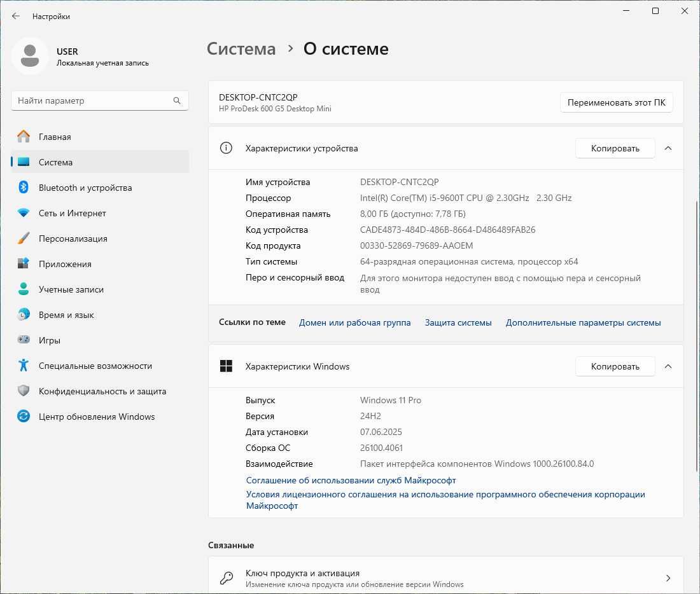
Task: Open Специальные возможности settings
Action: point(100,366)
